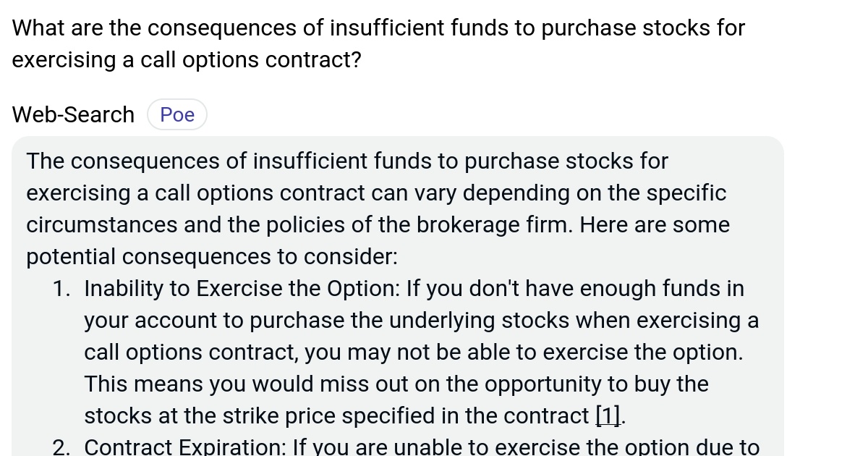
Task: Click the underlined citation marker
Action: 608,415
